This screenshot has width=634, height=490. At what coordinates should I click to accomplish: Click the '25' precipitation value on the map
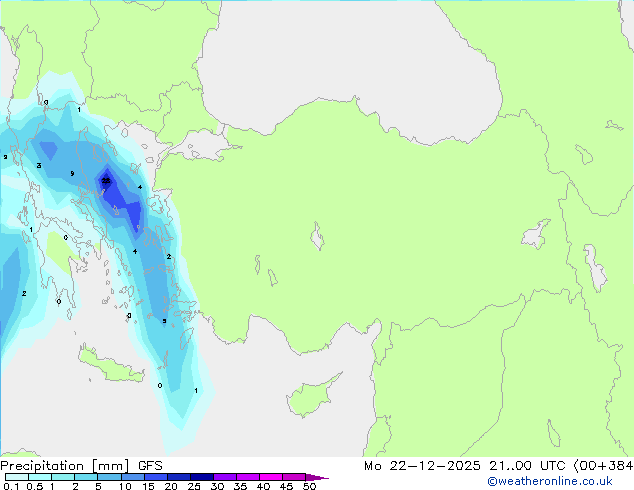106,181
